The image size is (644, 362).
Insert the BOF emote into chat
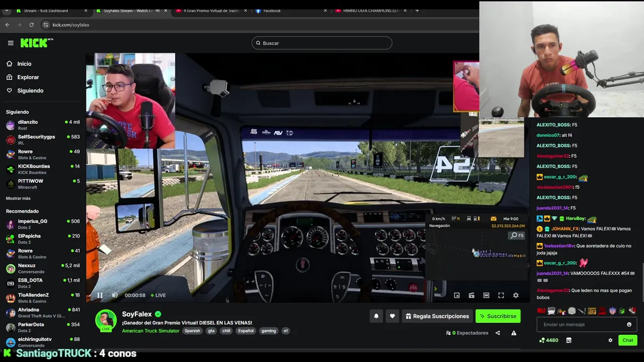coord(592,311)
